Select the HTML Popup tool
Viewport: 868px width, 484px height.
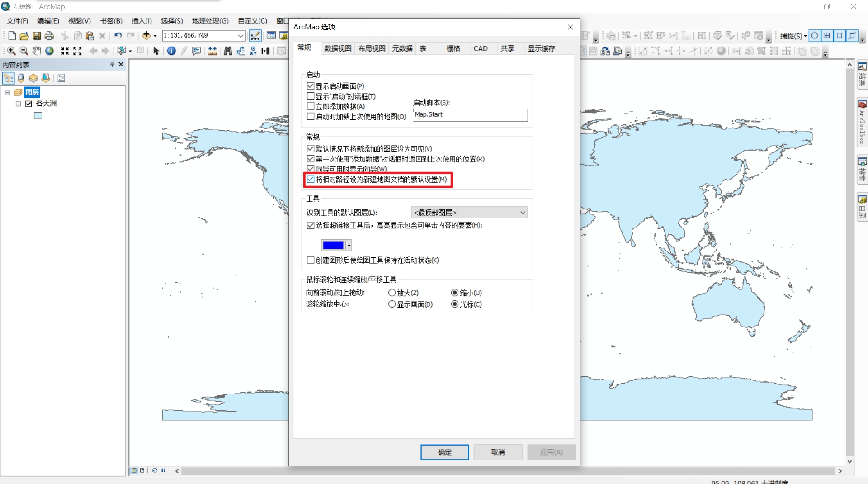click(196, 51)
